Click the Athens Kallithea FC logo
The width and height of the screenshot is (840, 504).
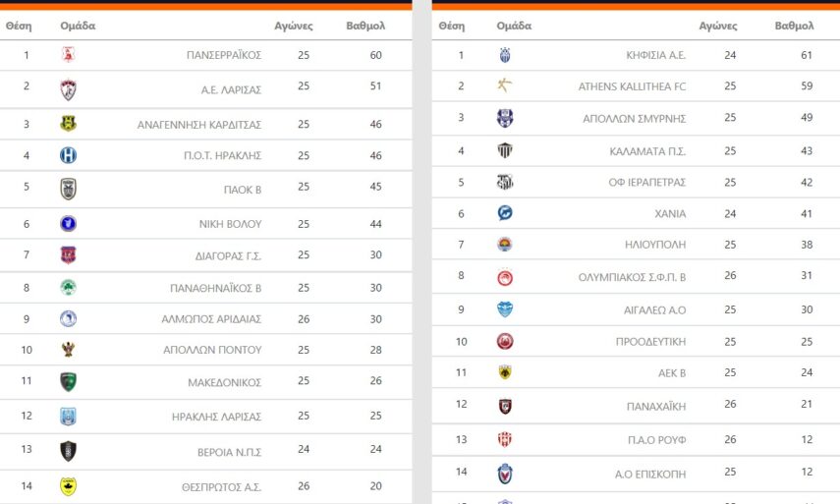pos(505,86)
